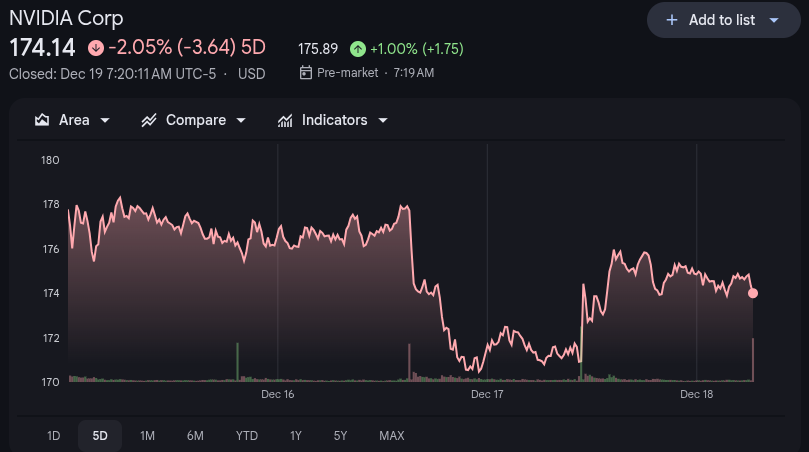
Task: Click the Add to list label
Action: [721, 20]
